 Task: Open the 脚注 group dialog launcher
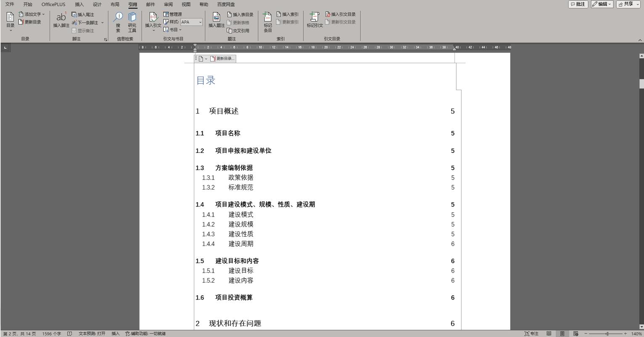tap(106, 40)
